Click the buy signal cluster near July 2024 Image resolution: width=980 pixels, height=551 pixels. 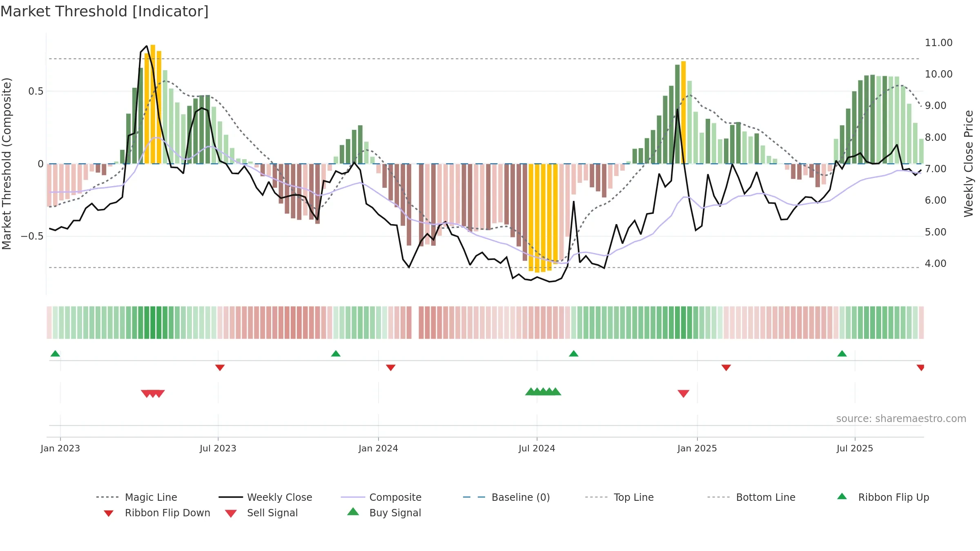(543, 391)
